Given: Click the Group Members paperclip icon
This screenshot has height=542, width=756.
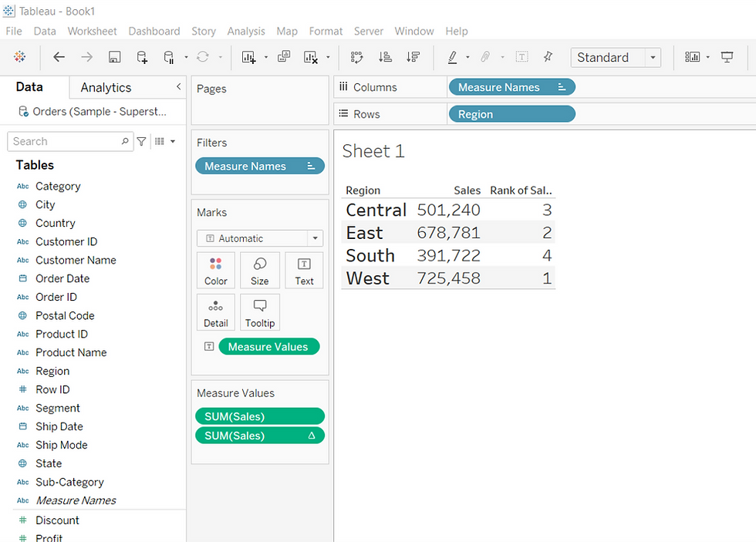Looking at the screenshot, I should 485,57.
